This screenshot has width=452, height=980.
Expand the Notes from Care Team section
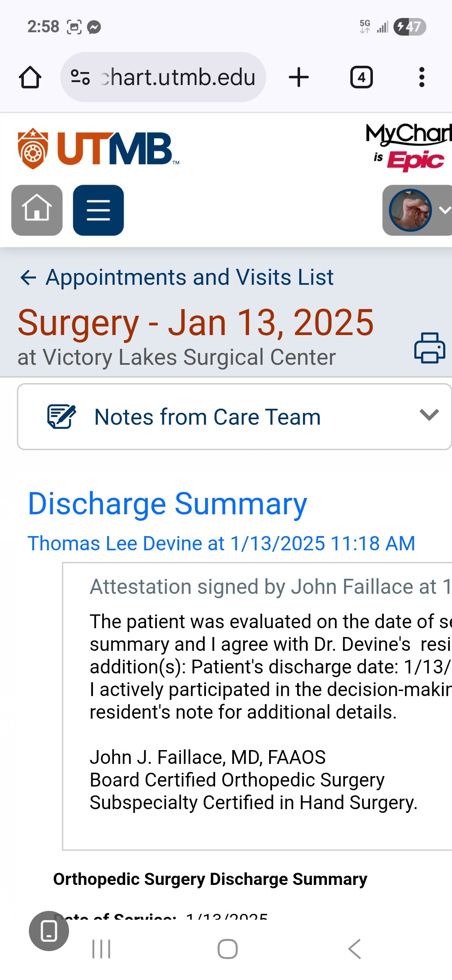(429, 415)
